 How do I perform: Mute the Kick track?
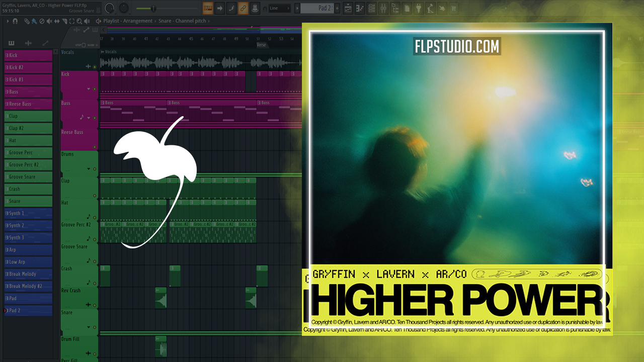(95, 89)
